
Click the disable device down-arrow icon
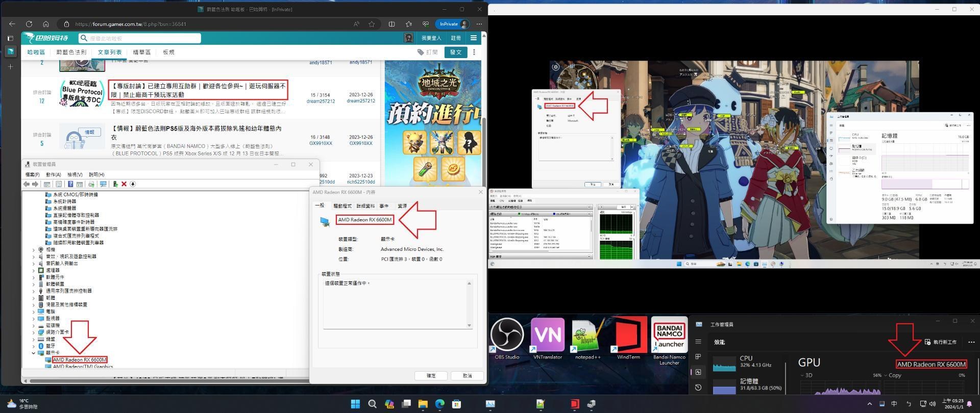133,184
